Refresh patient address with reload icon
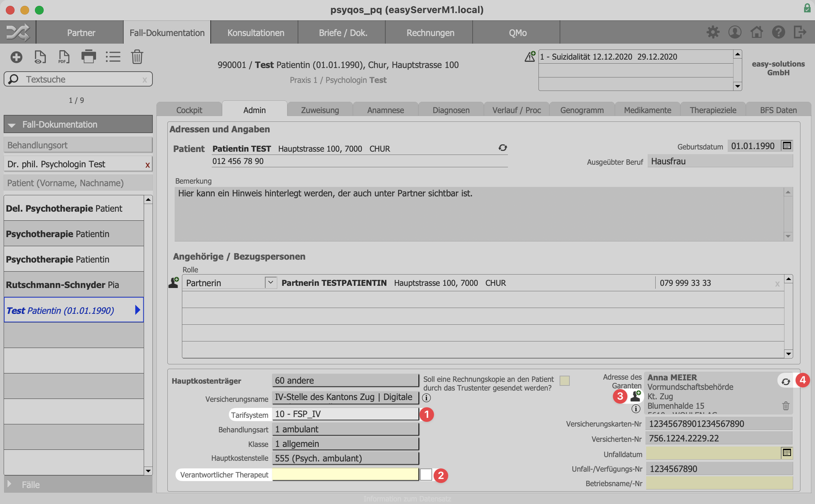 point(503,148)
